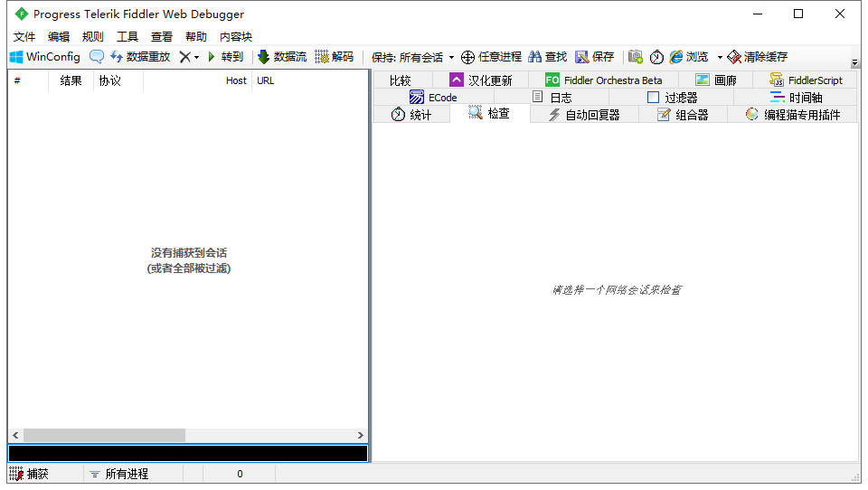Image resolution: width=868 pixels, height=490 pixels.
Task: Toggle the 解码 decode button
Action: coord(334,56)
